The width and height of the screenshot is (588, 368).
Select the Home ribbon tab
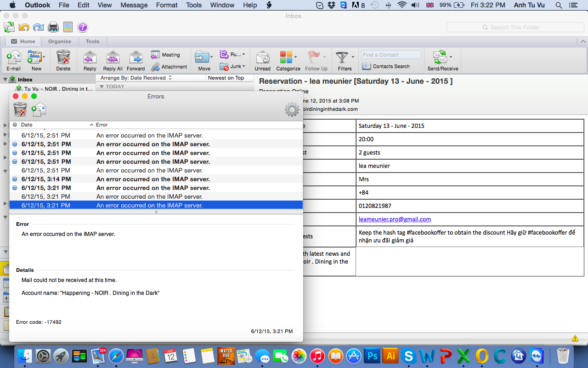pyautogui.click(x=23, y=41)
